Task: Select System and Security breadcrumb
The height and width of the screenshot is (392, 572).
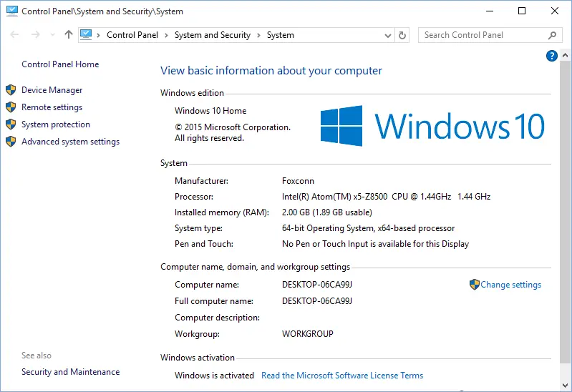Action: (x=212, y=35)
